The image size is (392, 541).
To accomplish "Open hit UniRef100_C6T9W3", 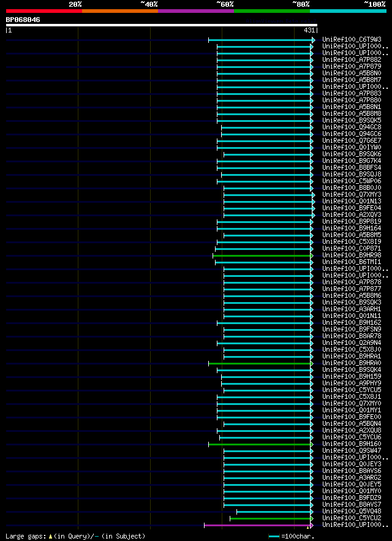I will [352, 40].
